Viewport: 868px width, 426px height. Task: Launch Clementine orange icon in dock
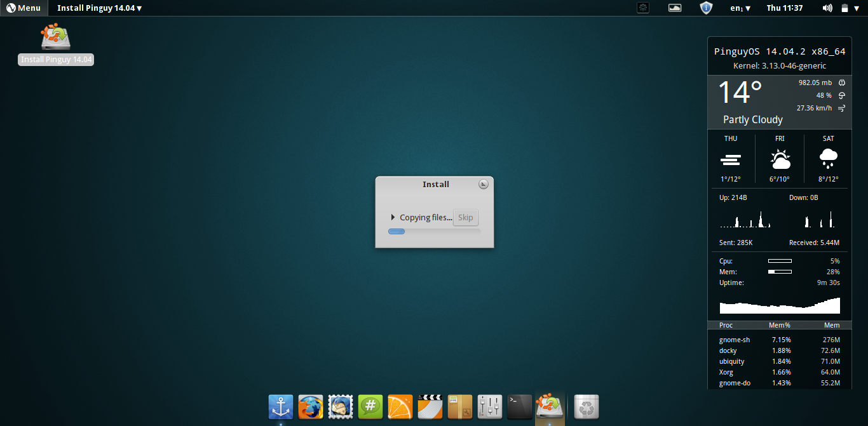click(400, 406)
